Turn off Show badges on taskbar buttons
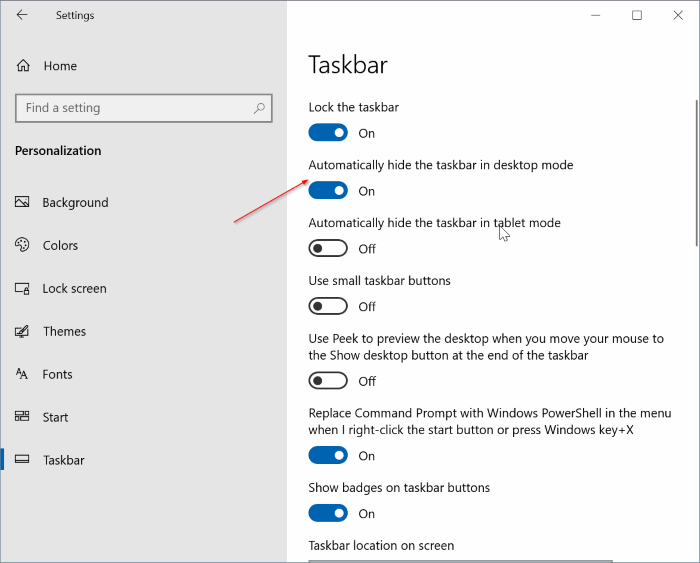The image size is (700, 563). 328,513
